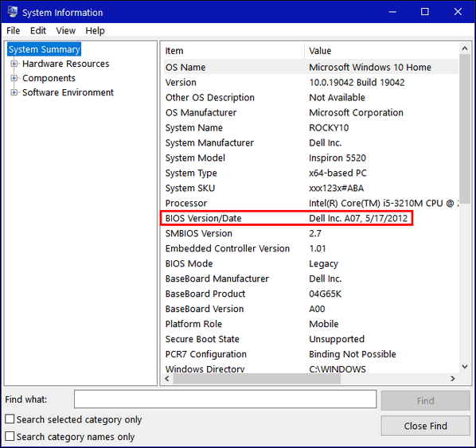This screenshot has width=476, height=448.
Task: Close the System Information window
Action: (458, 12)
